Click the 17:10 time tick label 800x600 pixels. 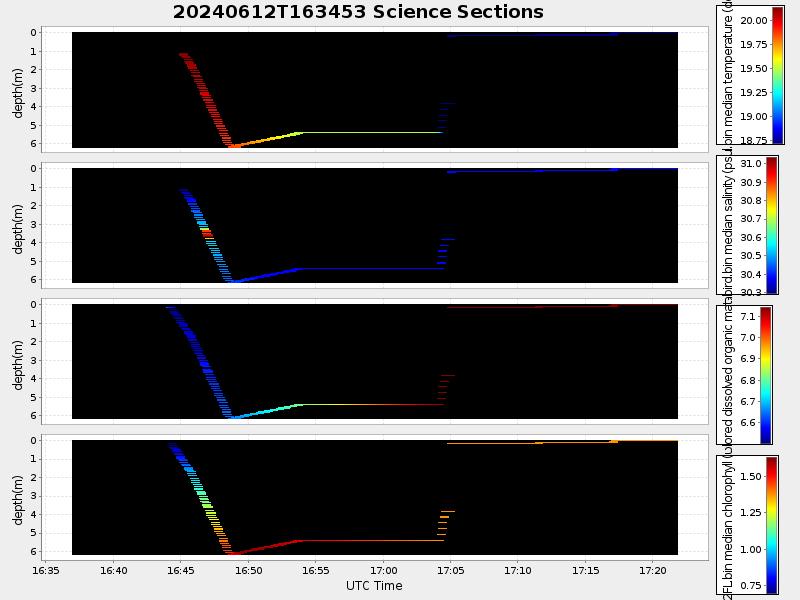click(x=518, y=570)
